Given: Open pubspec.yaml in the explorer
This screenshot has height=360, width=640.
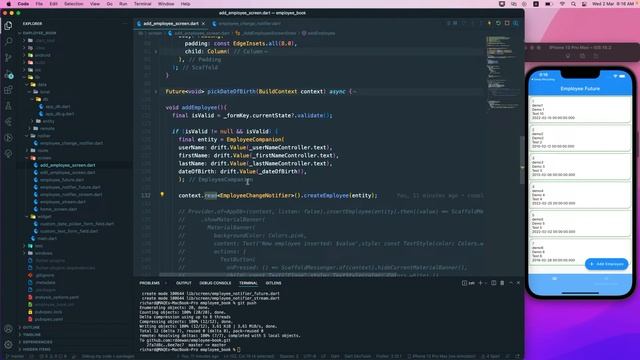Looking at the screenshot, I should [49, 319].
